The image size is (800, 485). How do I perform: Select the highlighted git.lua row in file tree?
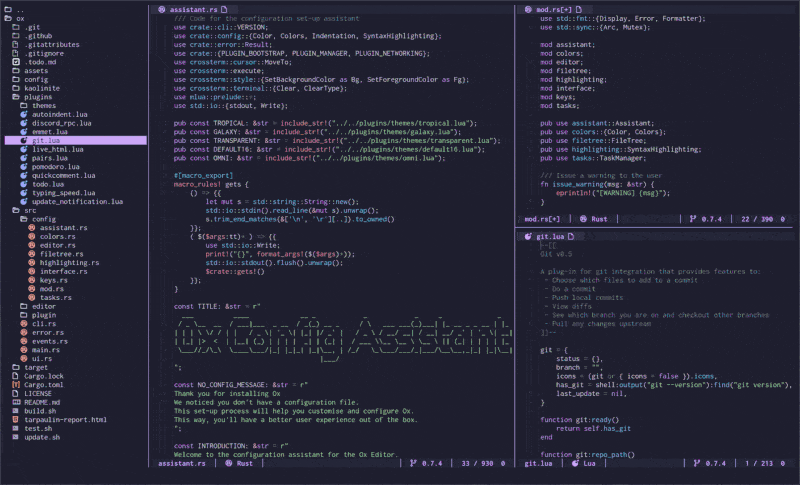[76, 140]
